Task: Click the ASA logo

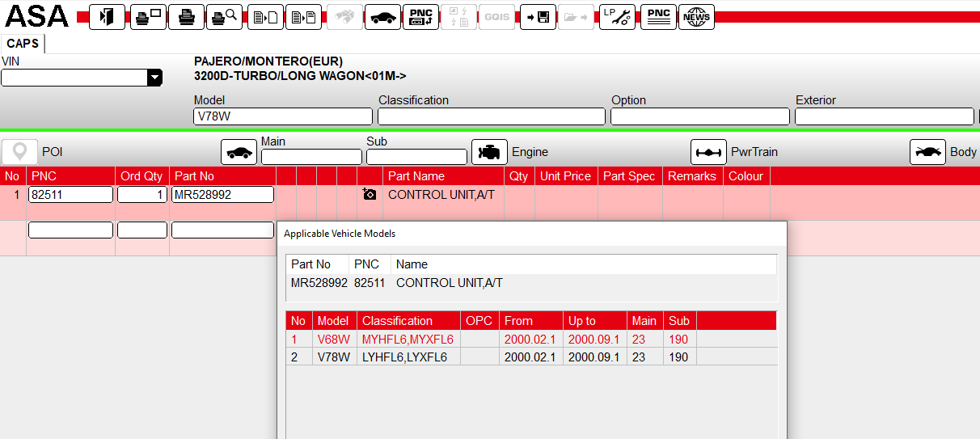Action: click(37, 17)
